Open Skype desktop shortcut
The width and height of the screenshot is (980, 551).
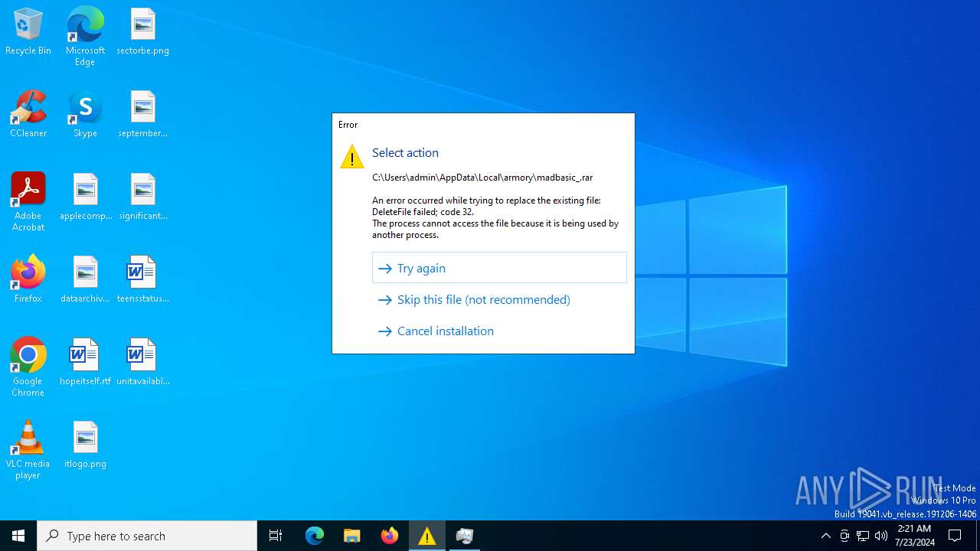tap(85, 115)
